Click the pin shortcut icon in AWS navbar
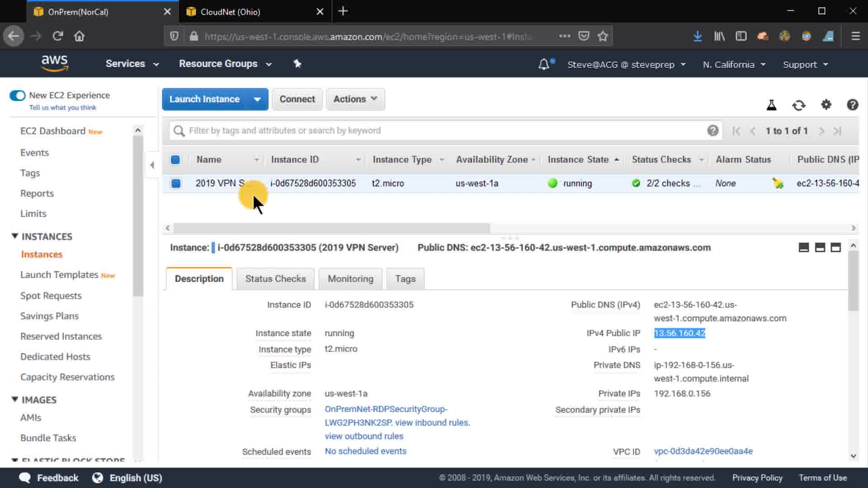 (297, 64)
